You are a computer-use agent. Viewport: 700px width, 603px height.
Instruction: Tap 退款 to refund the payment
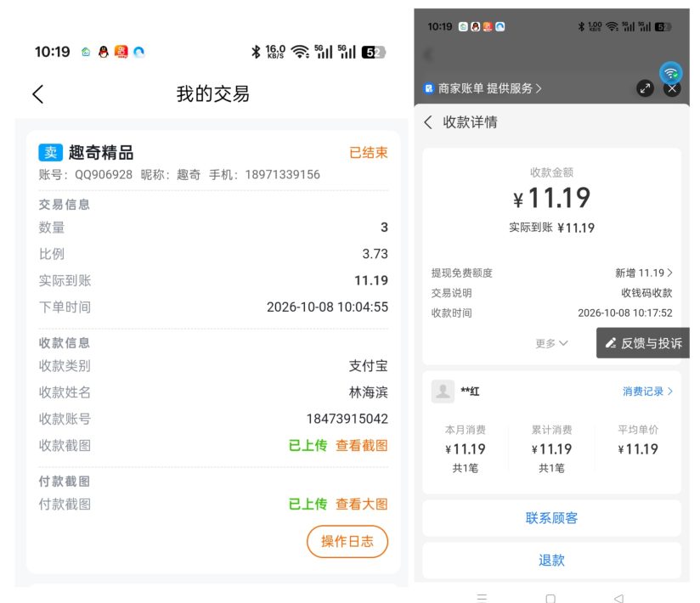(551, 561)
